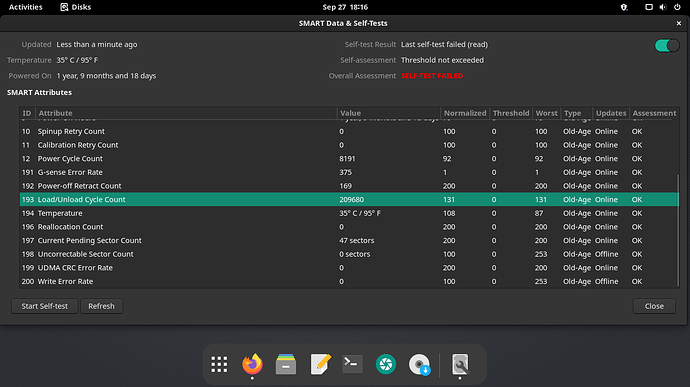Click the '47 sectors' value
The height and width of the screenshot is (387, 690).
pyautogui.click(x=356, y=240)
